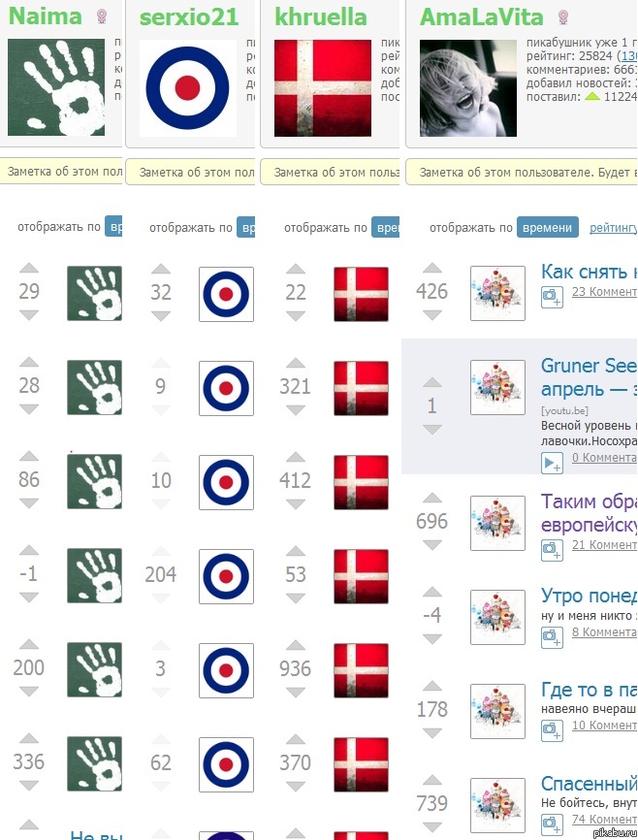Downvote the serxio21 post rated 32
638x840 pixels.
click(161, 316)
